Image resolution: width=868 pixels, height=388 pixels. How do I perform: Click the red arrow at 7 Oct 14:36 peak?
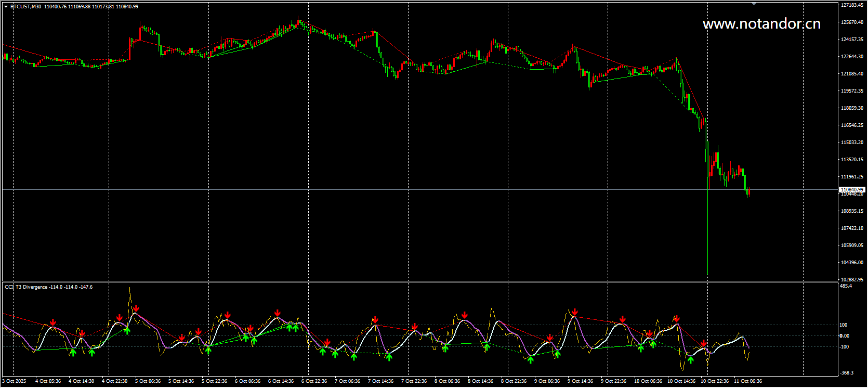[x=375, y=320]
